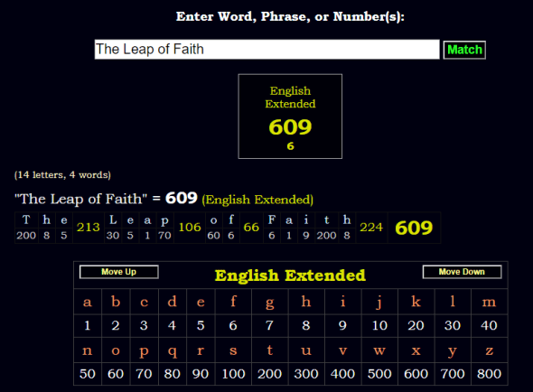
Task: Click letter 'o' in cipher table
Action: (x=116, y=350)
